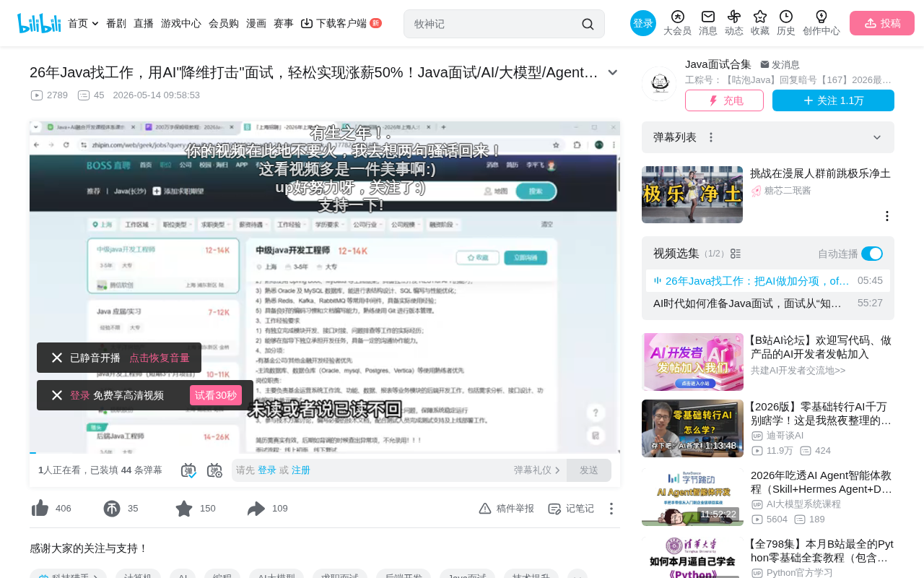Open 赛事 in the navigation
This screenshot has width=924, height=578.
(284, 23)
